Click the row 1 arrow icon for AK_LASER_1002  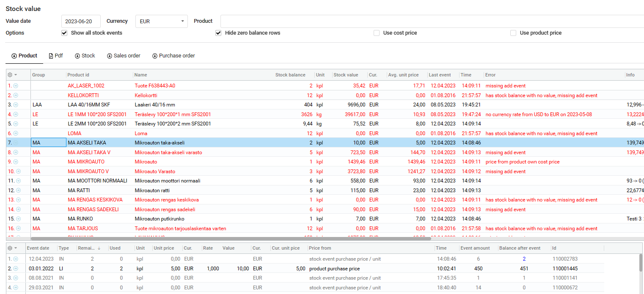coord(16,86)
